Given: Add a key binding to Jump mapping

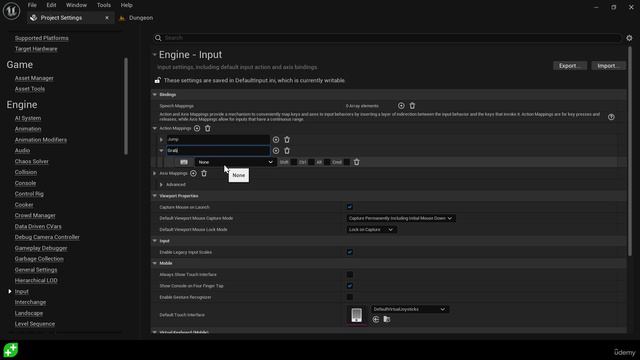Looking at the screenshot, I should pos(276,140).
